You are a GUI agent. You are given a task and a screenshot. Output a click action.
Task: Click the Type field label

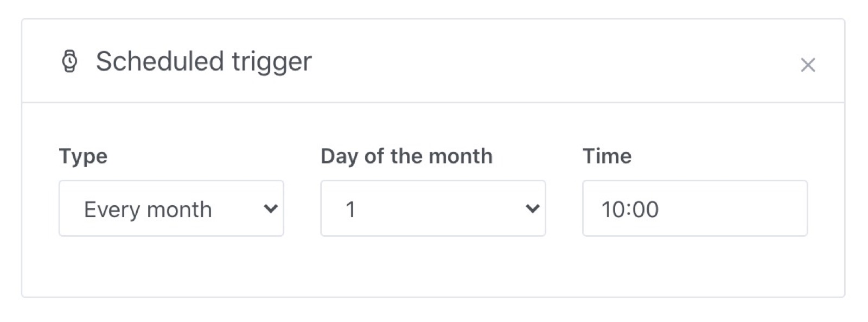[x=83, y=156]
